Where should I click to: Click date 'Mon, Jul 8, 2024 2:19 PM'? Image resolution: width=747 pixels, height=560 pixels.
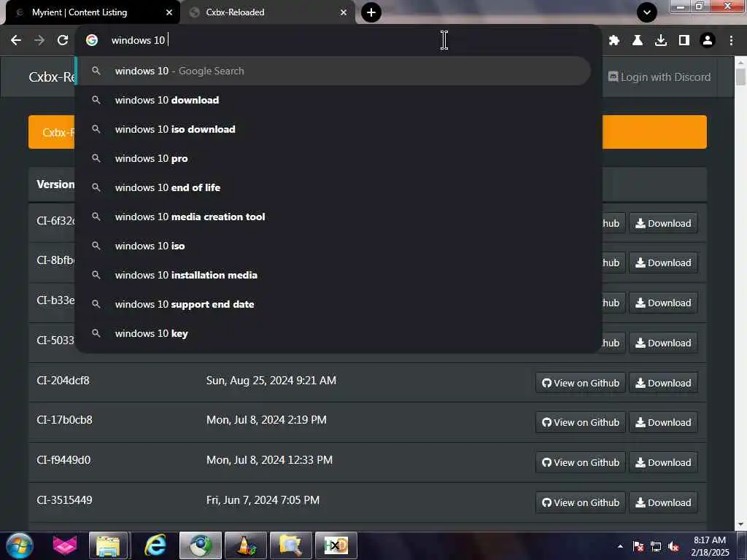(x=266, y=420)
